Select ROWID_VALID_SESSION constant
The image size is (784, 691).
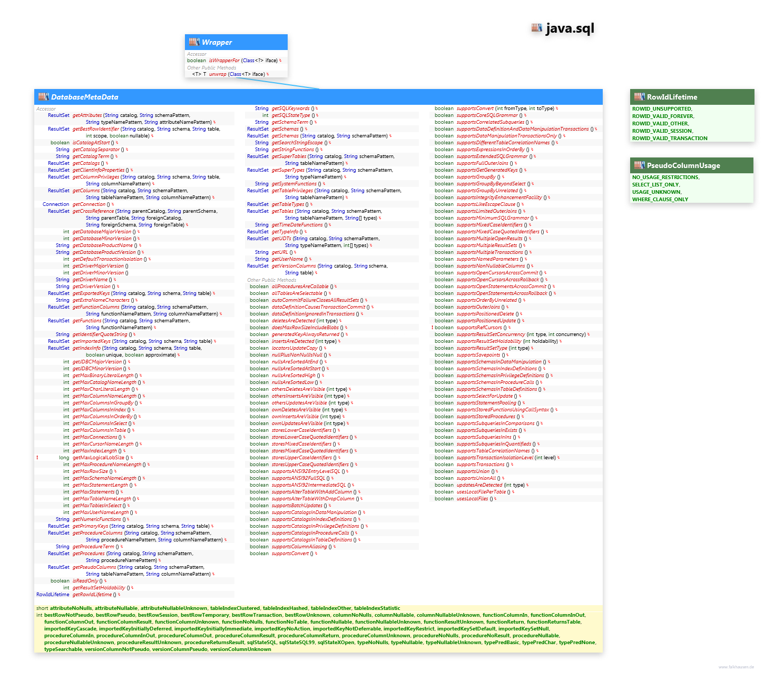click(x=663, y=131)
